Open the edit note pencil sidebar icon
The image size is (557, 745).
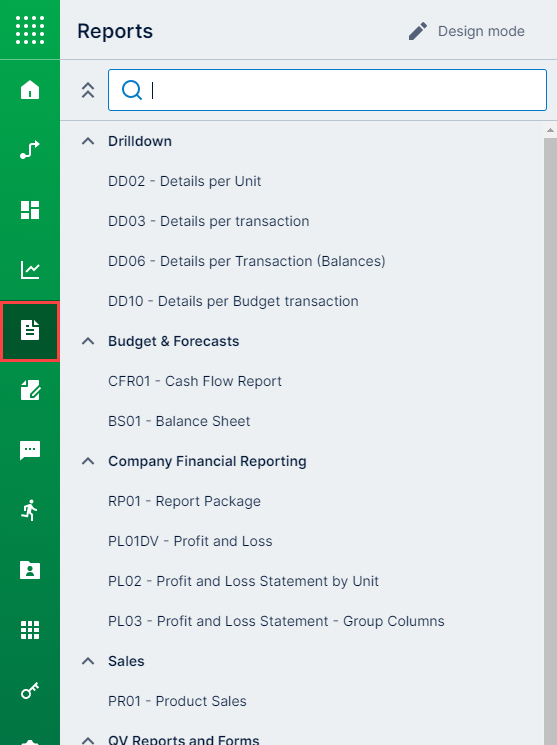click(x=30, y=390)
